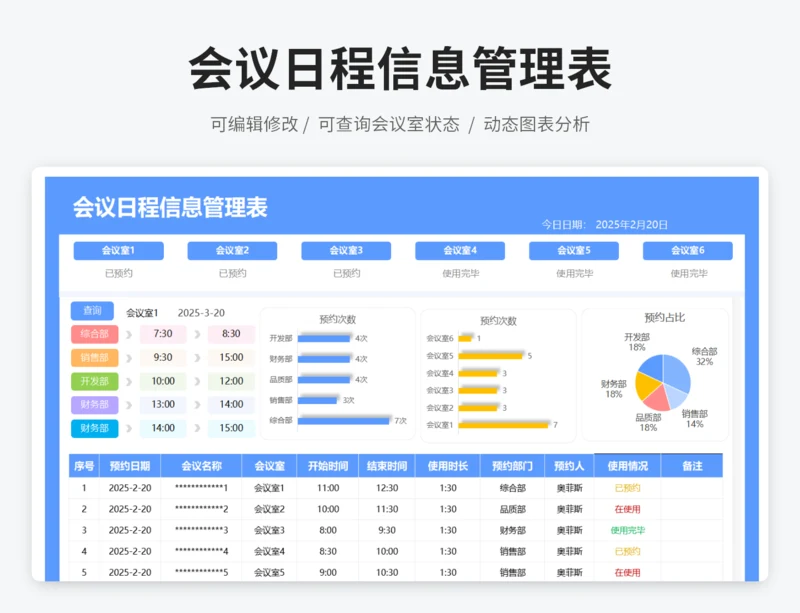Click 11:30 end time in row 2
This screenshot has width=800, height=613.
click(387, 509)
